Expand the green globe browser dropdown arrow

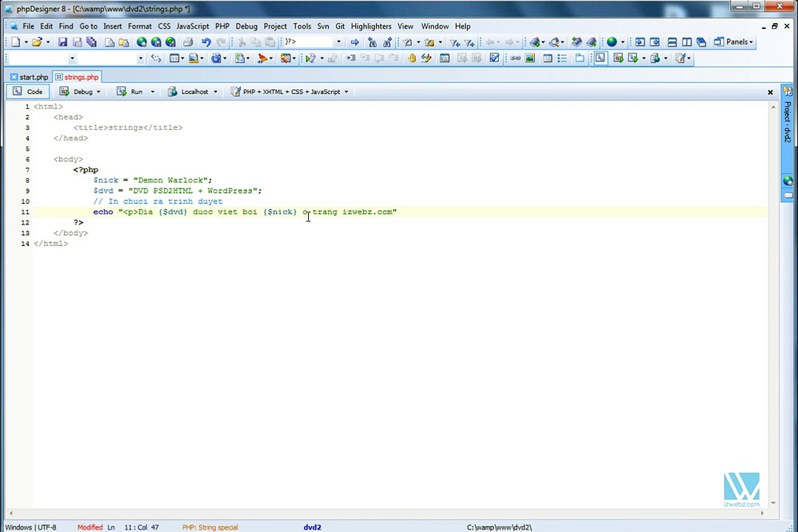622,42
